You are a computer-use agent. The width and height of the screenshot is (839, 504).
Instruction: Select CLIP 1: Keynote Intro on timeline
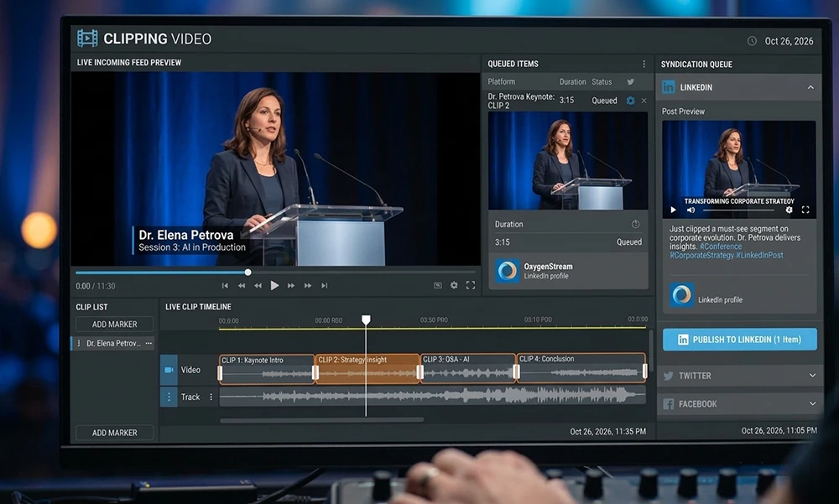(267, 369)
